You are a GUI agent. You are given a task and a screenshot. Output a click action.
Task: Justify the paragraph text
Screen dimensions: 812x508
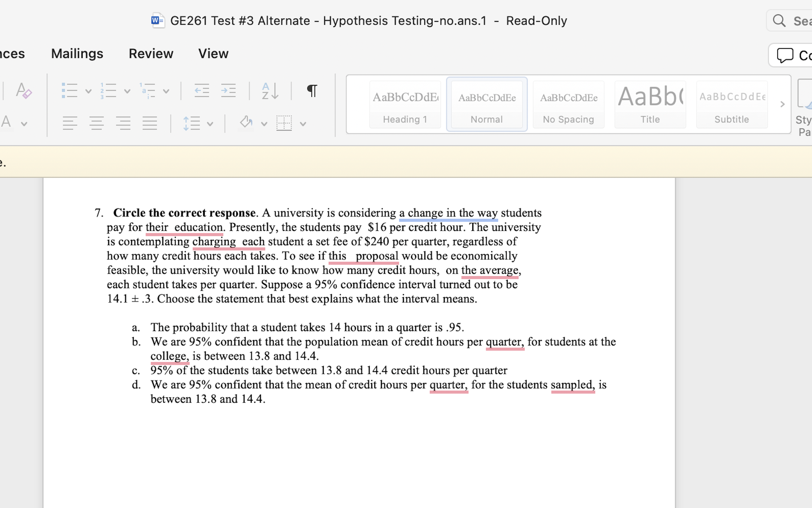pos(150,123)
